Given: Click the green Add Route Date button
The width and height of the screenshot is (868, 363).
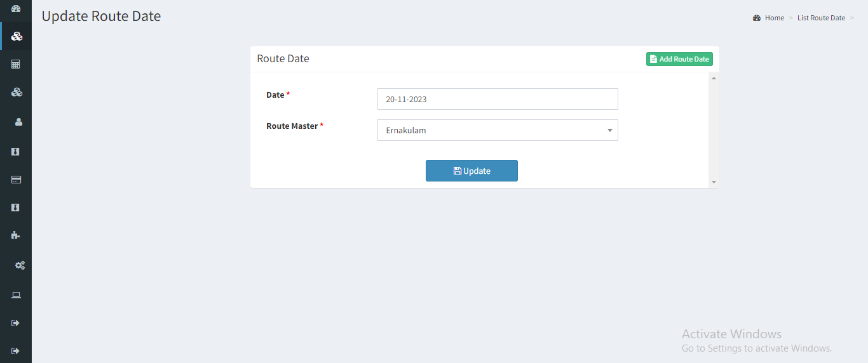Looking at the screenshot, I should click(x=679, y=59).
